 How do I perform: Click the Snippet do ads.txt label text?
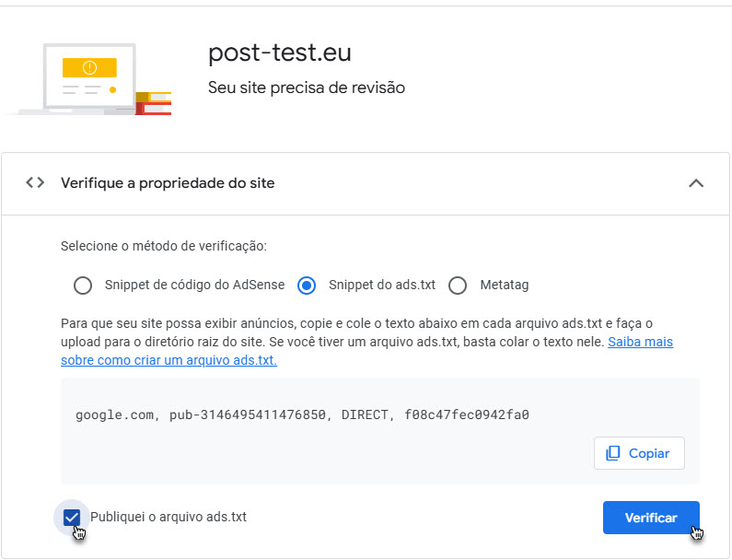pyautogui.click(x=382, y=285)
